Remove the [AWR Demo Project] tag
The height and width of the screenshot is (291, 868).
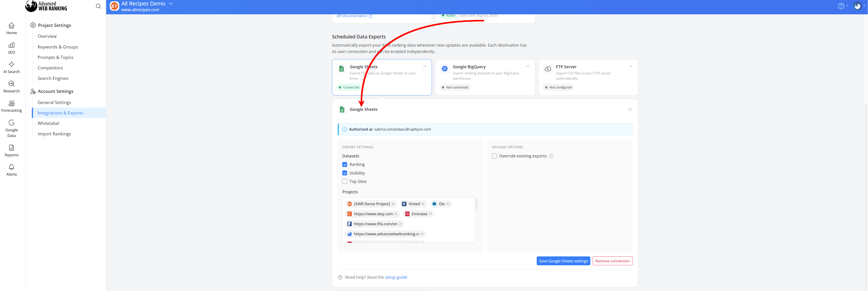(393, 204)
